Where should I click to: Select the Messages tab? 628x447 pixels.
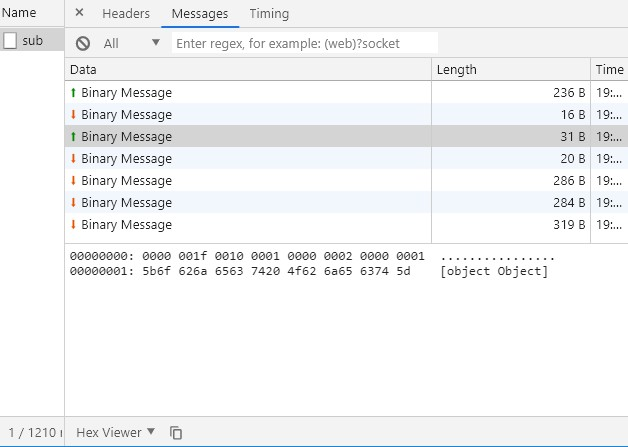[x=199, y=14]
